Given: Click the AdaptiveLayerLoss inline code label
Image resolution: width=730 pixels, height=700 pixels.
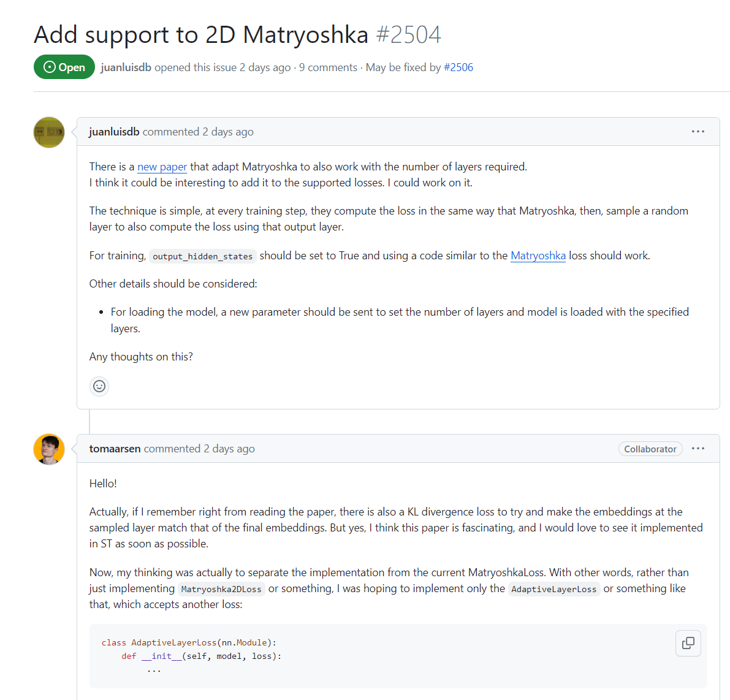Looking at the screenshot, I should tap(553, 589).
